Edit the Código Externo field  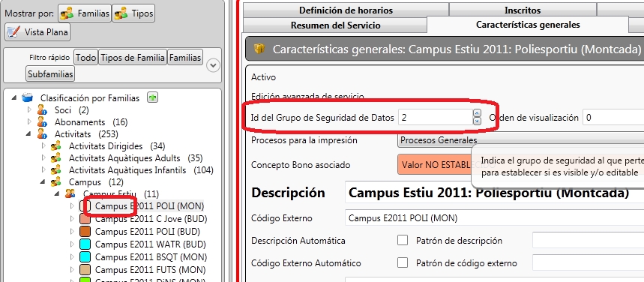click(495, 217)
